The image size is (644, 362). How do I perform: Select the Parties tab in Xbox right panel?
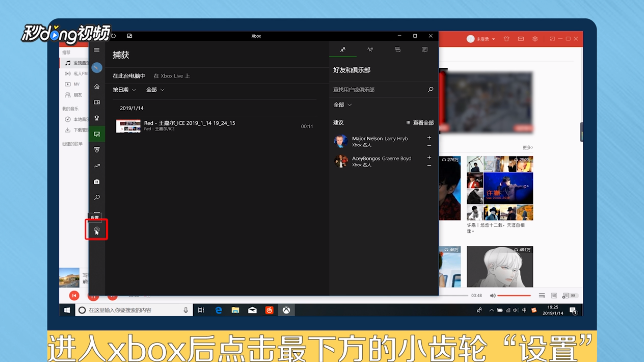tap(370, 50)
